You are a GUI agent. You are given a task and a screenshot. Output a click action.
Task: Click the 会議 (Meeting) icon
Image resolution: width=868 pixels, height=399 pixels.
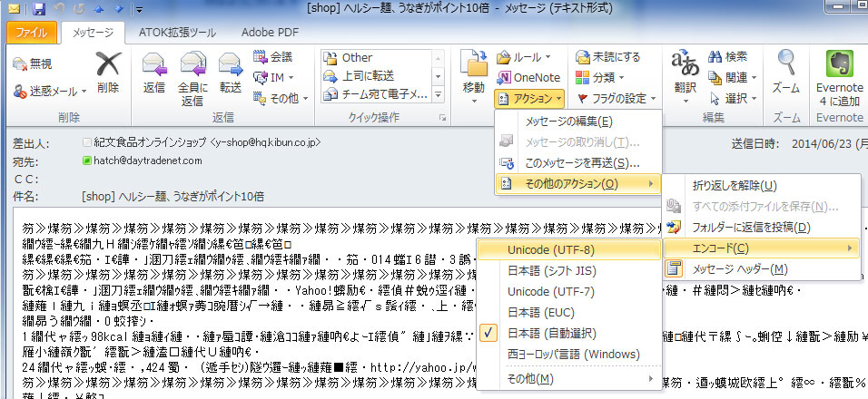[x=261, y=57]
